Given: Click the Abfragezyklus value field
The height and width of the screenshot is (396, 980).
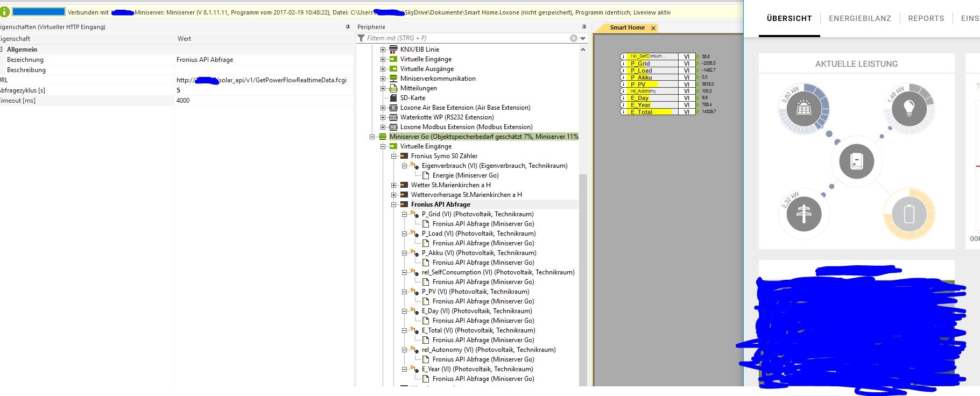Looking at the screenshot, I should (264, 90).
